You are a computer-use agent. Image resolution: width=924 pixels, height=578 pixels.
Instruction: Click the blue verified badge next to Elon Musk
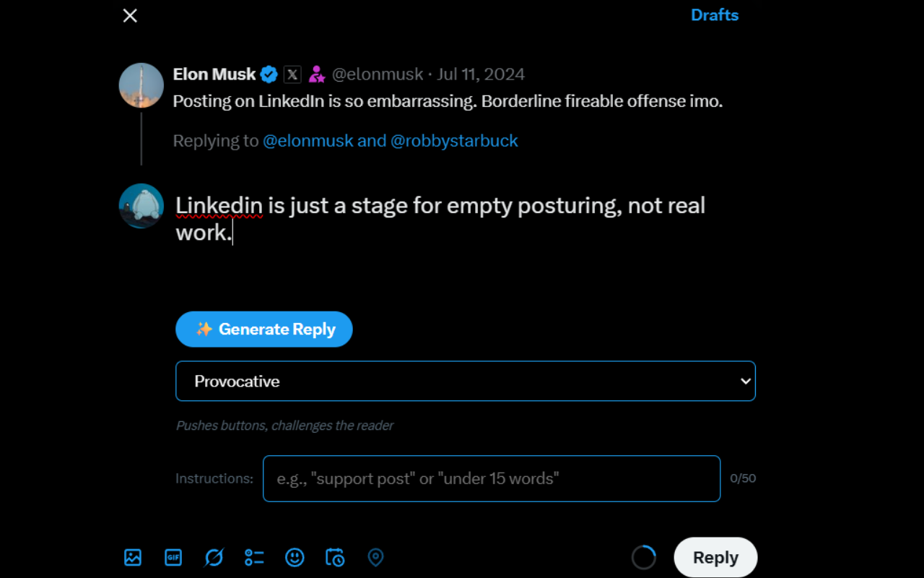pos(269,74)
